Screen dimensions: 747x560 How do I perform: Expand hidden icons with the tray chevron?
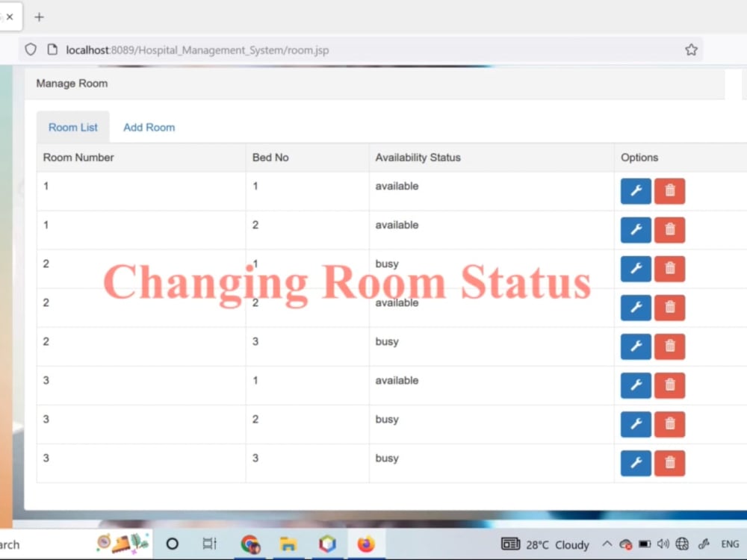609,544
